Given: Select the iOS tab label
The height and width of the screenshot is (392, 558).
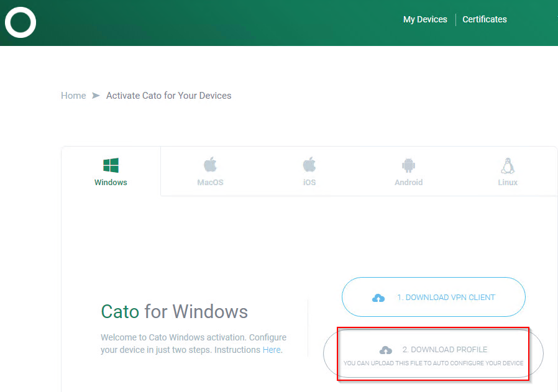Looking at the screenshot, I should click(309, 182).
